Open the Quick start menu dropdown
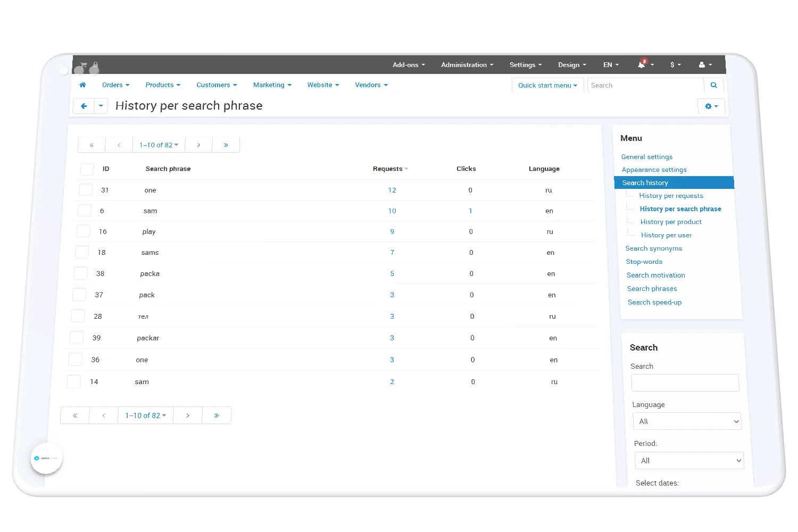 547,86
